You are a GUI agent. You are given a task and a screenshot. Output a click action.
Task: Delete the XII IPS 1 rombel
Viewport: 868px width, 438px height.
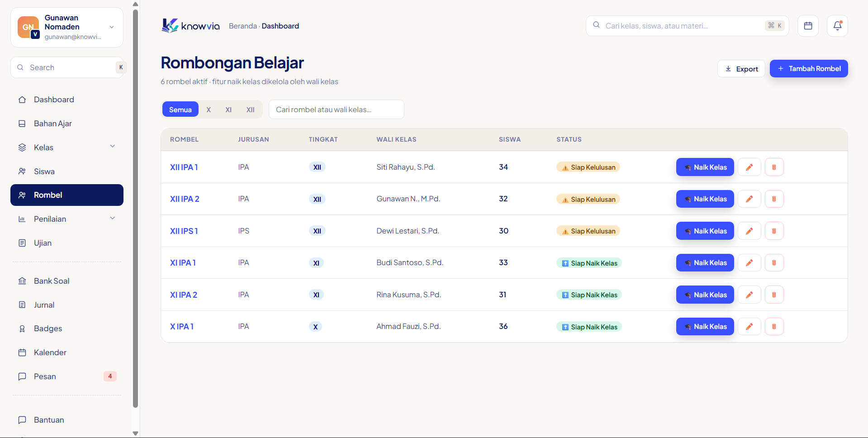click(x=774, y=231)
